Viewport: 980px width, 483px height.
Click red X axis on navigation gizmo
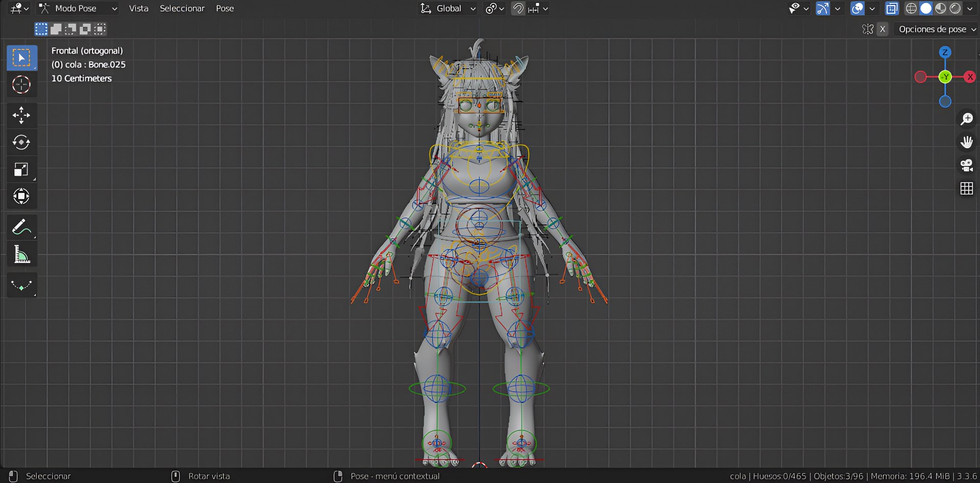[970, 77]
